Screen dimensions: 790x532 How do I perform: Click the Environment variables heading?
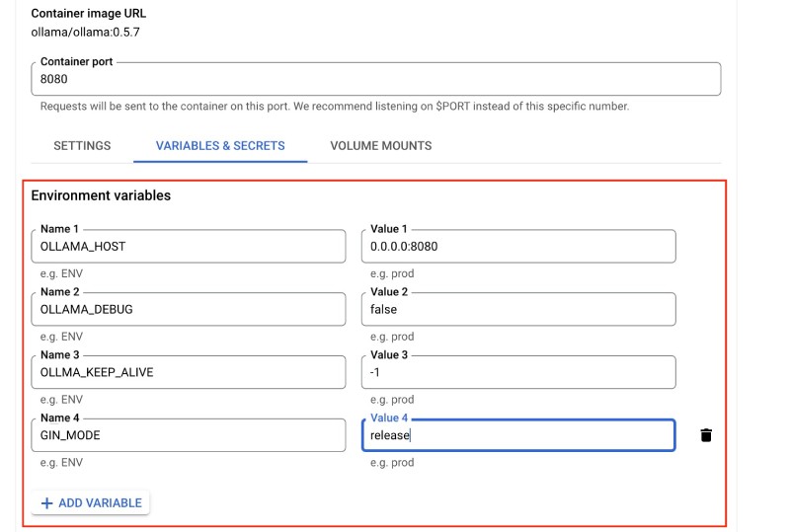click(x=101, y=195)
